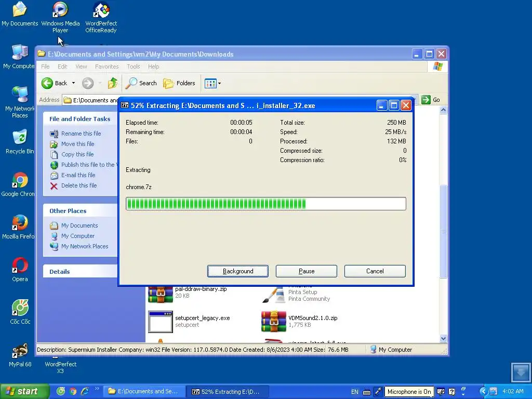Click the Microphone is On label
The image size is (532, 399).
[x=409, y=392]
